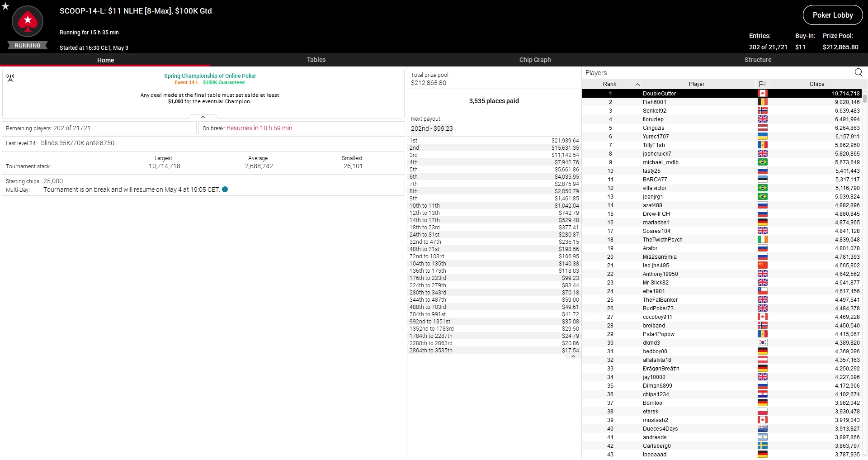The width and height of the screenshot is (868, 460).
Task: Click the Norway flag beside Senkel92
Action: 763,110
